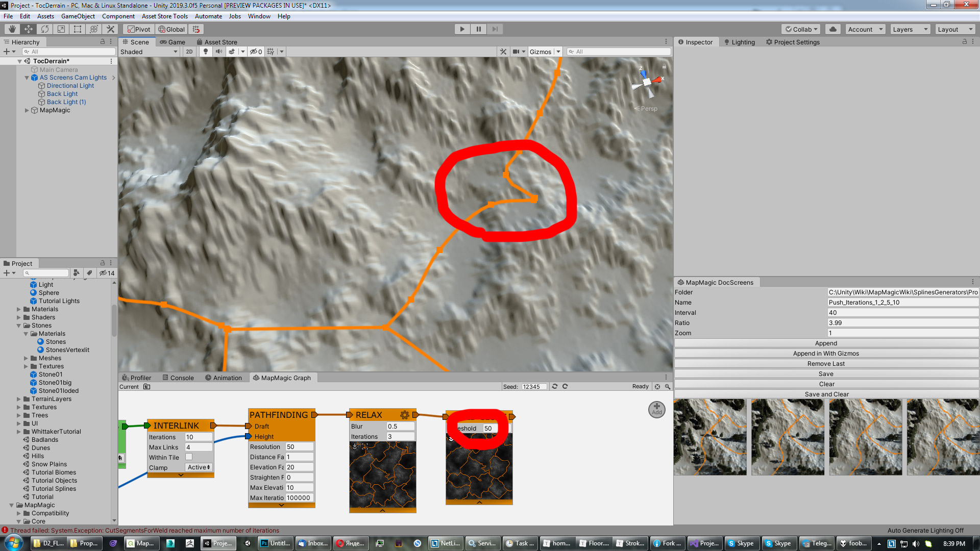Open Shaded draw mode dropdown
This screenshot has width=980, height=551.
(149, 52)
